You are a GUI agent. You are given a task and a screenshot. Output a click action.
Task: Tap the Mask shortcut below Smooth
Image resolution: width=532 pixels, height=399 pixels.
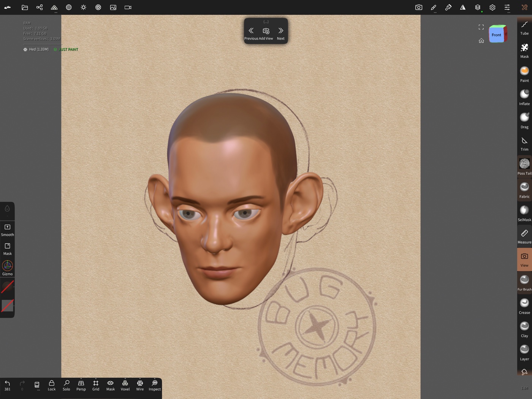[7, 249]
